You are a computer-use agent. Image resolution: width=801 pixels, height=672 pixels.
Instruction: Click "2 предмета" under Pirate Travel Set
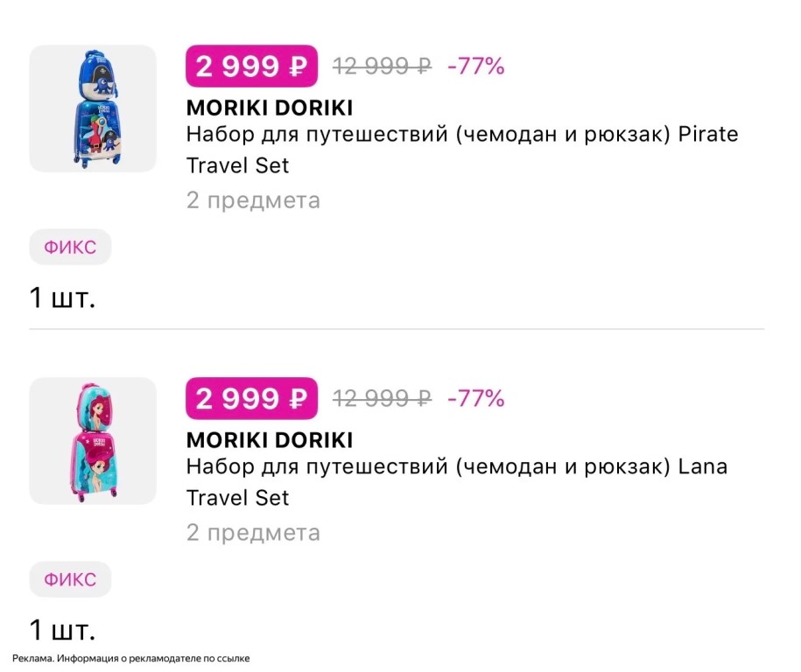tap(253, 200)
